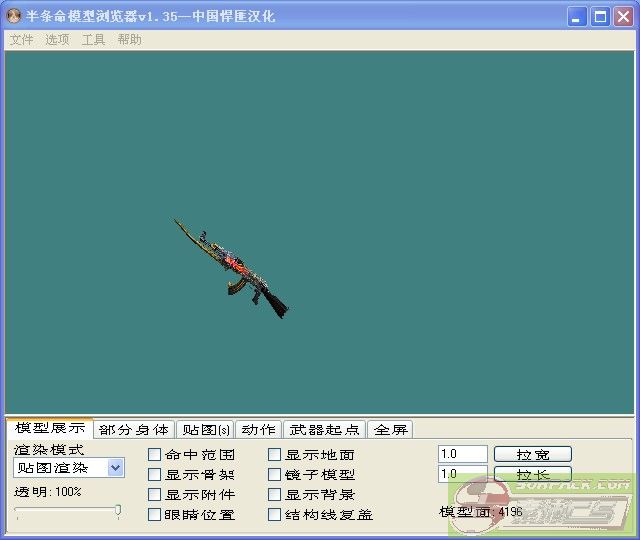Image resolution: width=640 pixels, height=540 pixels.
Task: Enable the 镜子模型 checkbox
Action: [275, 475]
